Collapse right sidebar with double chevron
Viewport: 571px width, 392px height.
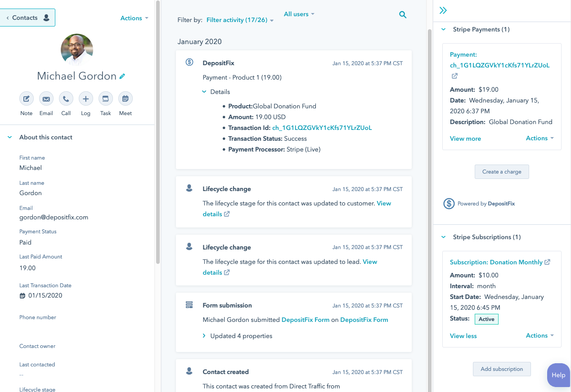coord(443,10)
